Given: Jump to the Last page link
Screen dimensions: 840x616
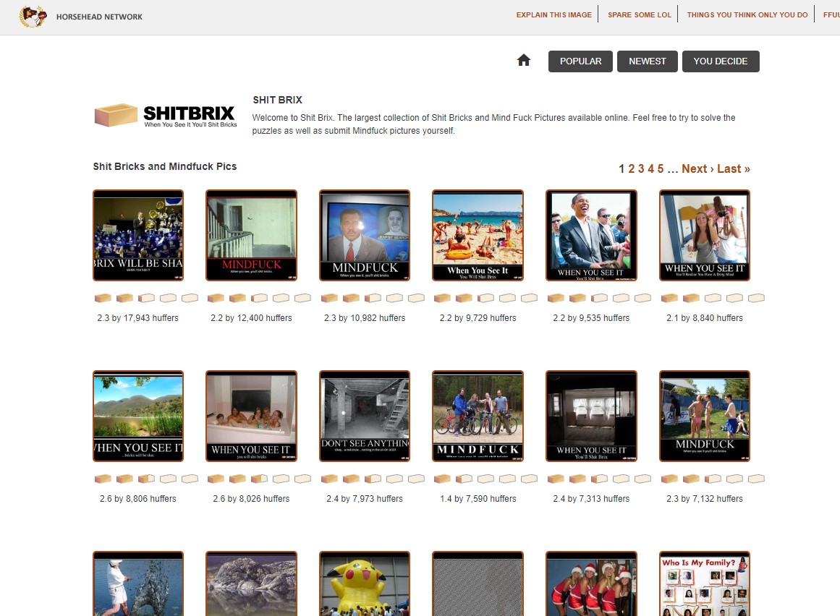Looking at the screenshot, I should (734, 168).
